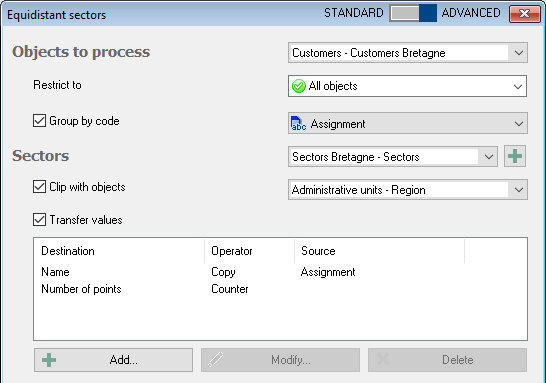Uncheck the Transfer values checkbox
The height and width of the screenshot is (383, 546).
coord(39,220)
